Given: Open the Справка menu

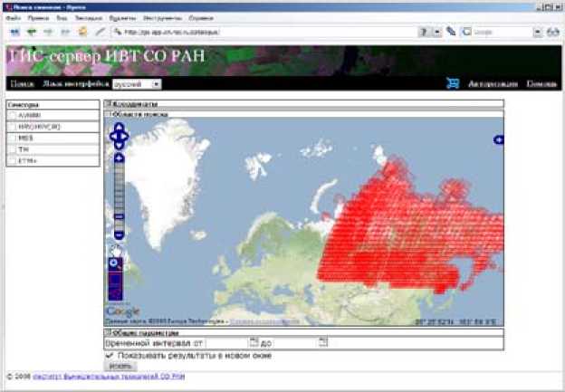Looking at the screenshot, I should tap(201, 18).
